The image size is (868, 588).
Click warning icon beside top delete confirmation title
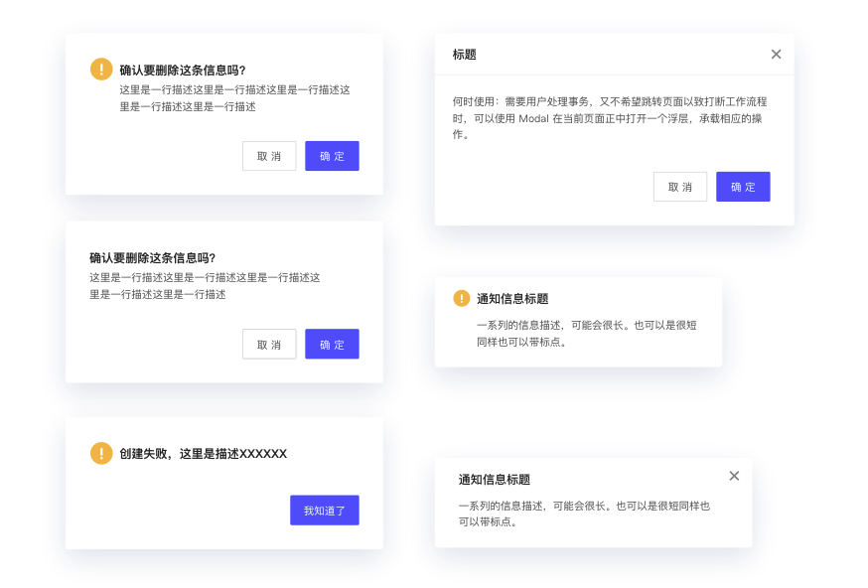pyautogui.click(x=101, y=69)
